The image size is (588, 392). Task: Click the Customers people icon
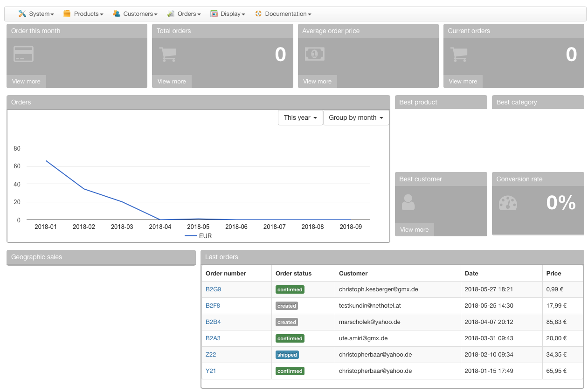(x=117, y=14)
